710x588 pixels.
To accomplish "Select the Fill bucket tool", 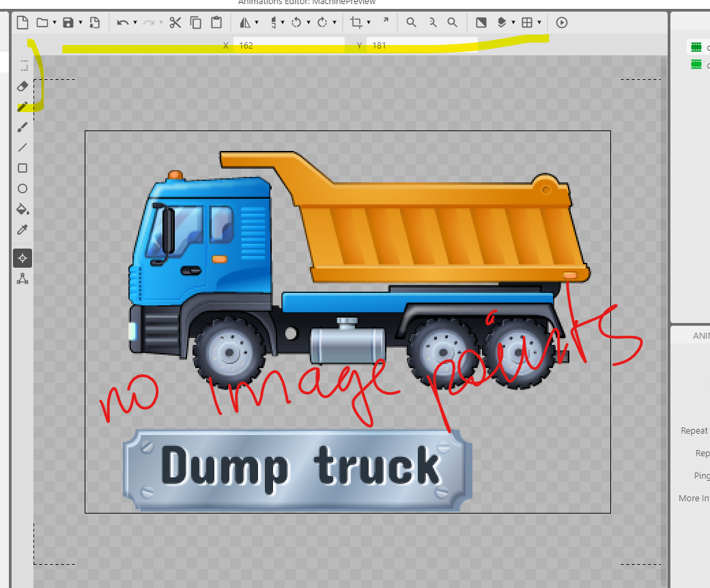I will click(23, 210).
